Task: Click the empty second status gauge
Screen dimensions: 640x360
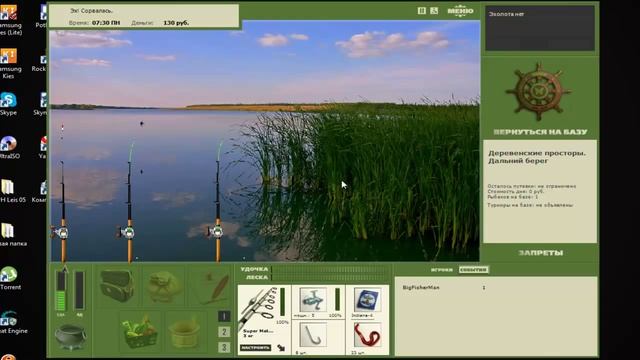Action: tap(80, 290)
